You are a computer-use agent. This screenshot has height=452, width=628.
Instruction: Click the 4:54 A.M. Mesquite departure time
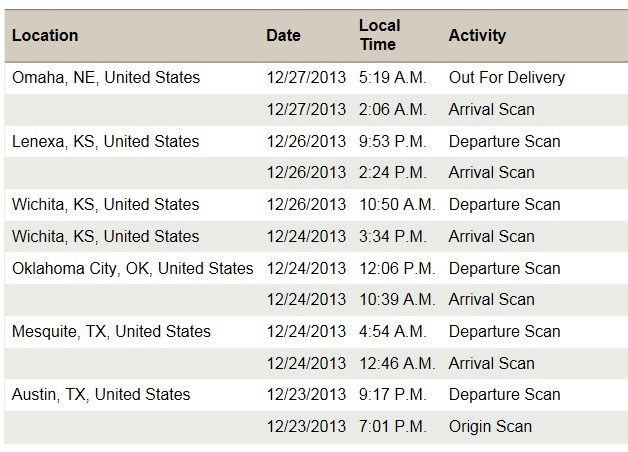click(392, 331)
